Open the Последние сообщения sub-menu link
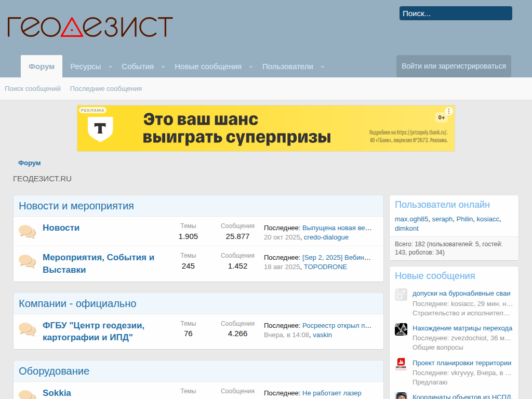Viewport: 532px width, 399px height. tap(106, 89)
